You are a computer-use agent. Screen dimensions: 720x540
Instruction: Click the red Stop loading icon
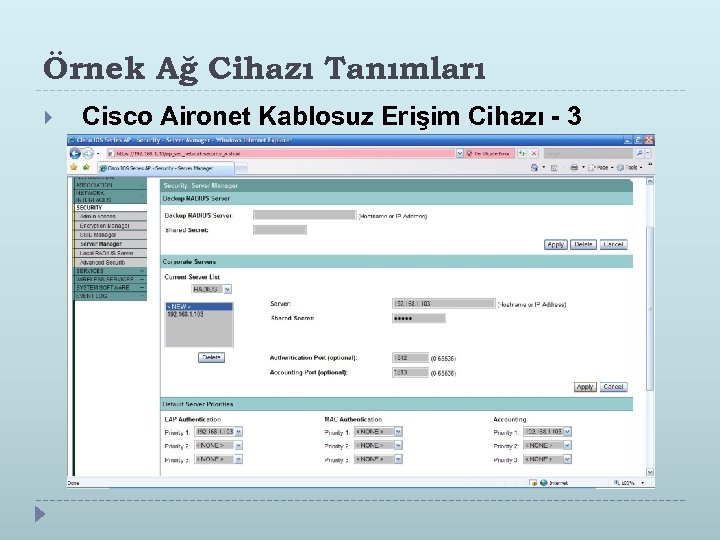point(534,153)
